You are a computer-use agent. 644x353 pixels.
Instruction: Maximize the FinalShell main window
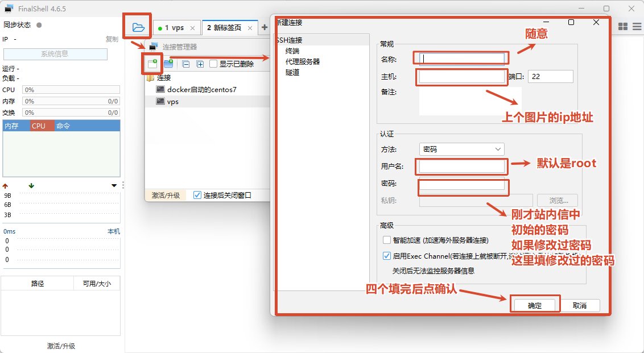pos(606,9)
